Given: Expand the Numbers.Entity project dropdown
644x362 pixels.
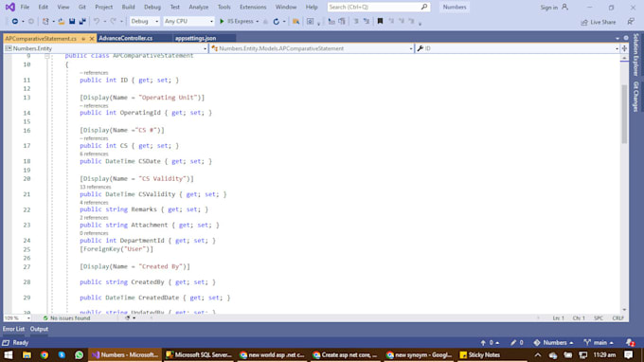Looking at the screenshot, I should tap(106, 48).
